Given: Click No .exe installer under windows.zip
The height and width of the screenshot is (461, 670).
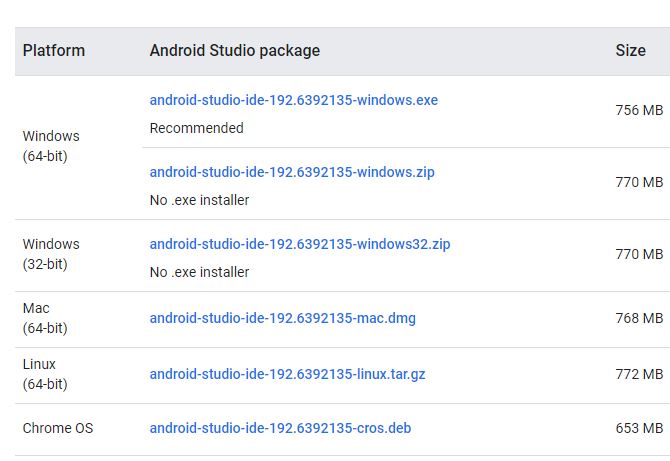Looking at the screenshot, I should tap(199, 200).
